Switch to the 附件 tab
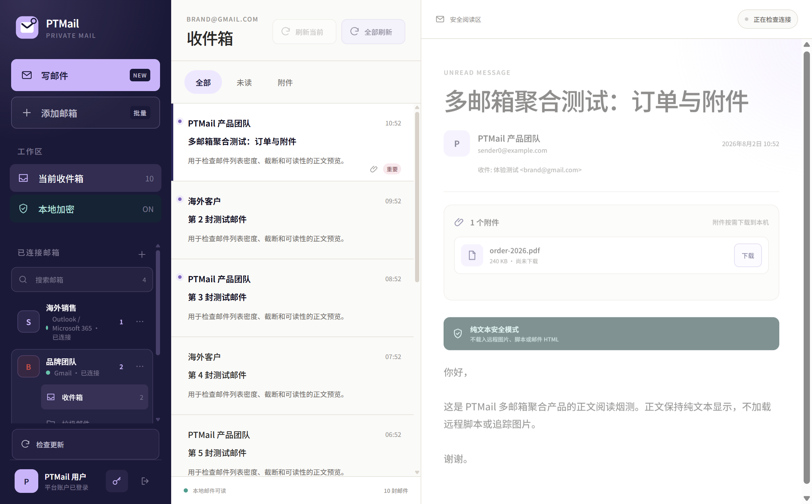 click(x=285, y=82)
